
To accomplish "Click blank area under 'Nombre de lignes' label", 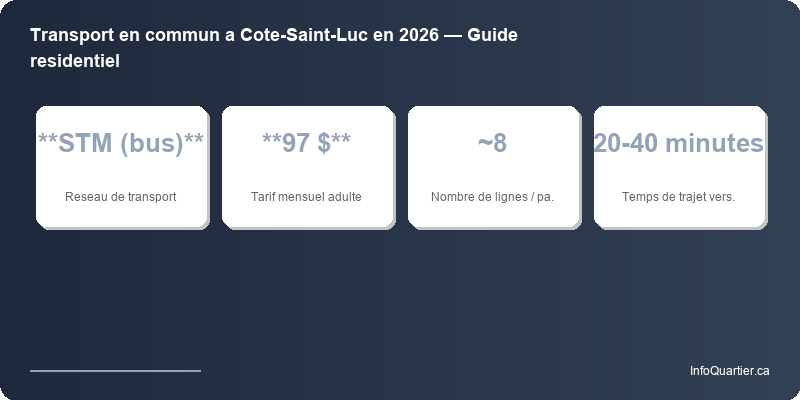I will (x=492, y=216).
